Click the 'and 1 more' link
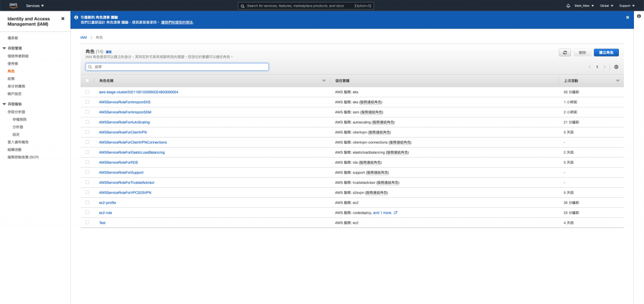Image resolution: width=644 pixels, height=304 pixels. pos(382,212)
